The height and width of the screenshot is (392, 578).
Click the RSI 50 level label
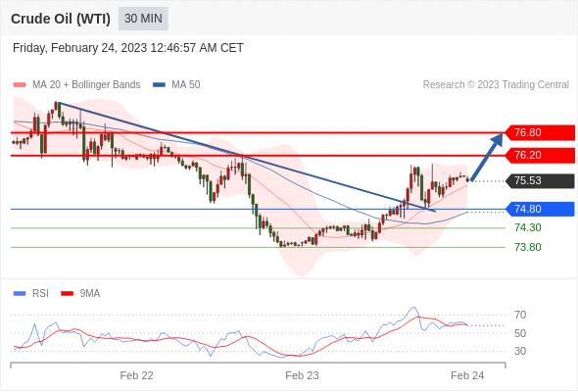[x=520, y=333]
